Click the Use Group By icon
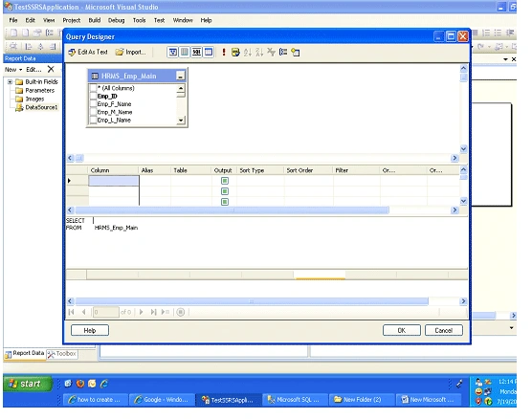Image resolution: width=532 pixels, height=419 pixels. tap(283, 52)
